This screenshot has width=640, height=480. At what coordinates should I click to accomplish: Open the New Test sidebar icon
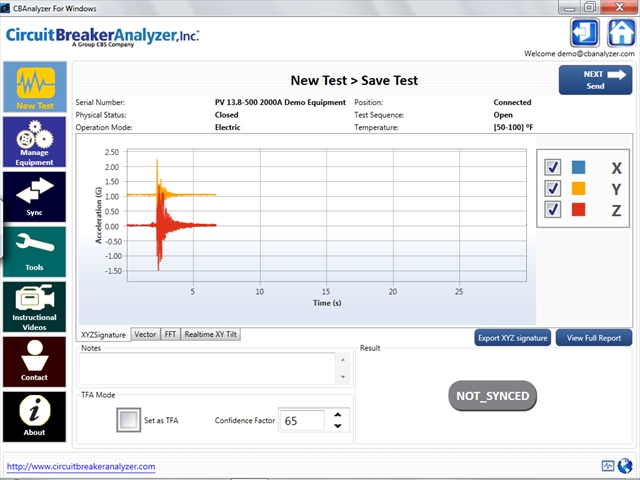pyautogui.click(x=35, y=87)
